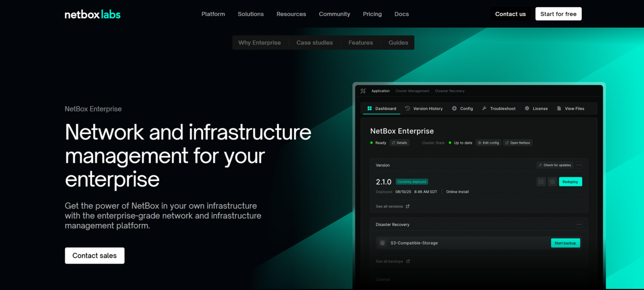Screen dimensions: 644x290
Task: Click the checklist icon beside Redeploy
Action: (541, 182)
